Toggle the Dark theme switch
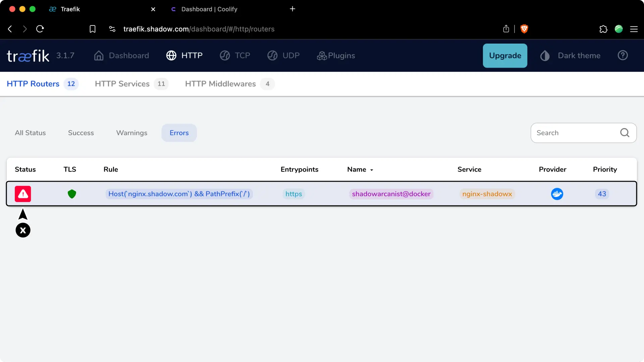The width and height of the screenshot is (644, 362). pos(570,56)
